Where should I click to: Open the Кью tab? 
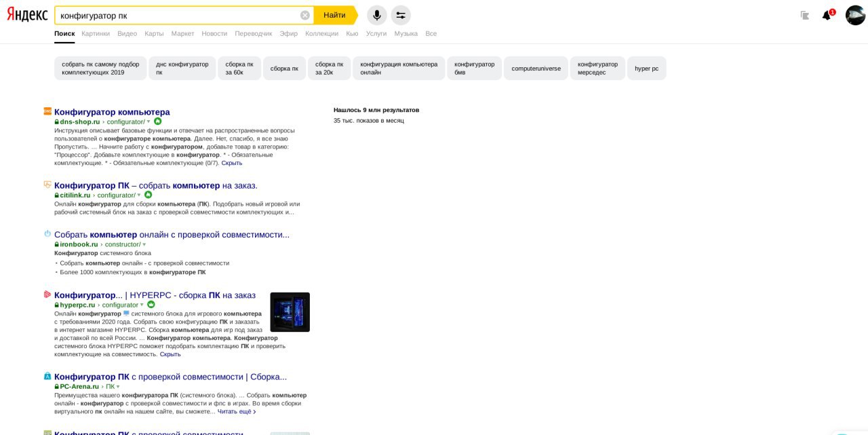[352, 33]
